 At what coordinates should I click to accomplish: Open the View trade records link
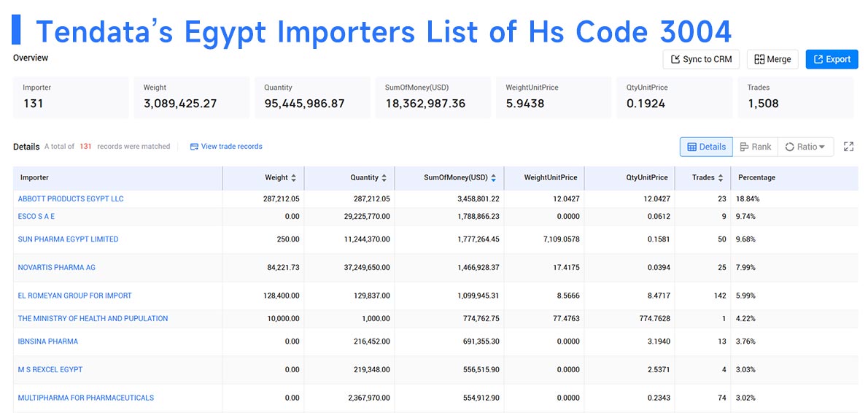point(226,147)
